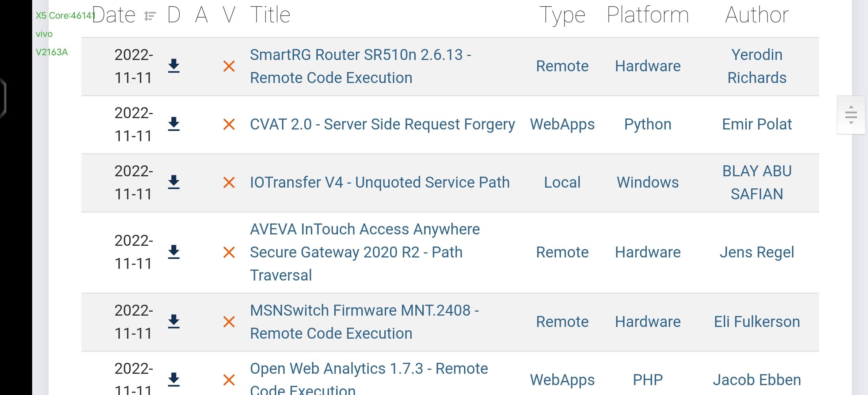The image size is (868, 395).
Task: Click unverified X icon for SmartRG row
Action: (x=229, y=66)
